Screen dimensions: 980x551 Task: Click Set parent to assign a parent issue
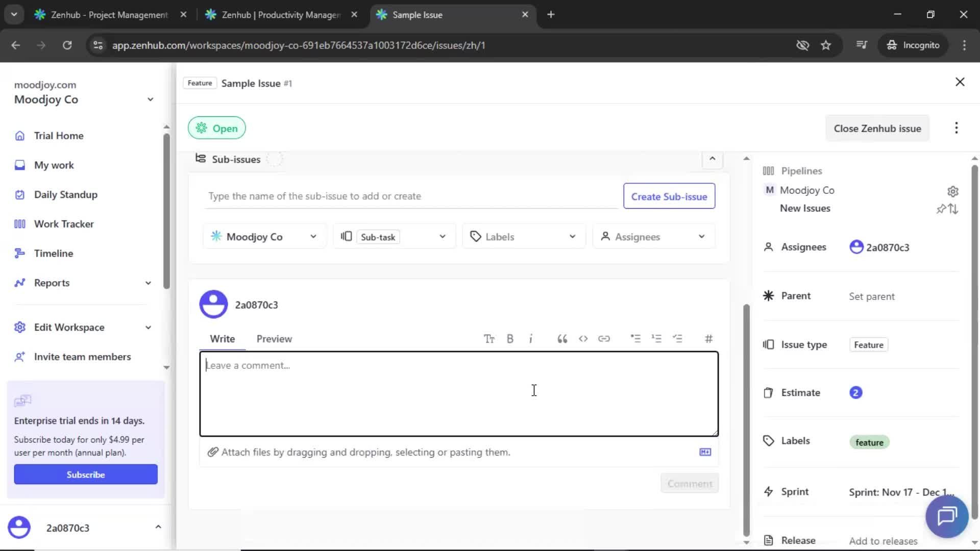pyautogui.click(x=871, y=296)
